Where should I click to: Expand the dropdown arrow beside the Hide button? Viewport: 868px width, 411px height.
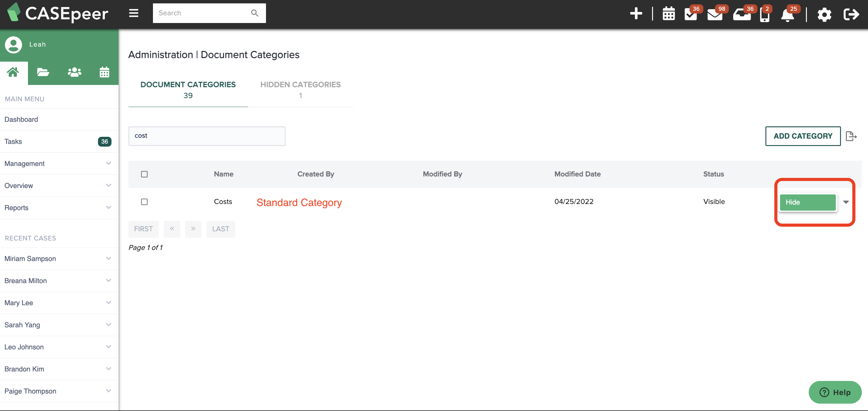coord(846,202)
